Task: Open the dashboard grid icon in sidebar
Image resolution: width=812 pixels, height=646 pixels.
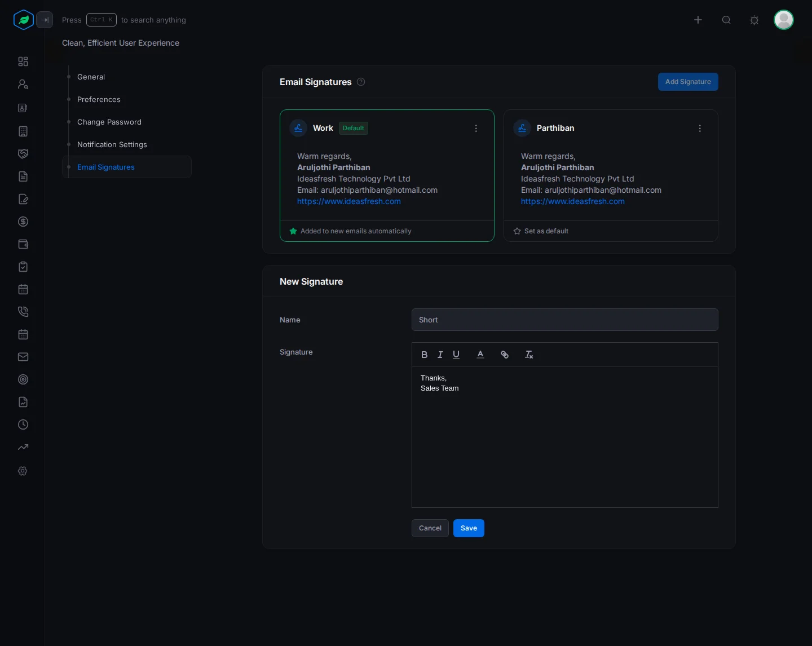Action: point(23,61)
